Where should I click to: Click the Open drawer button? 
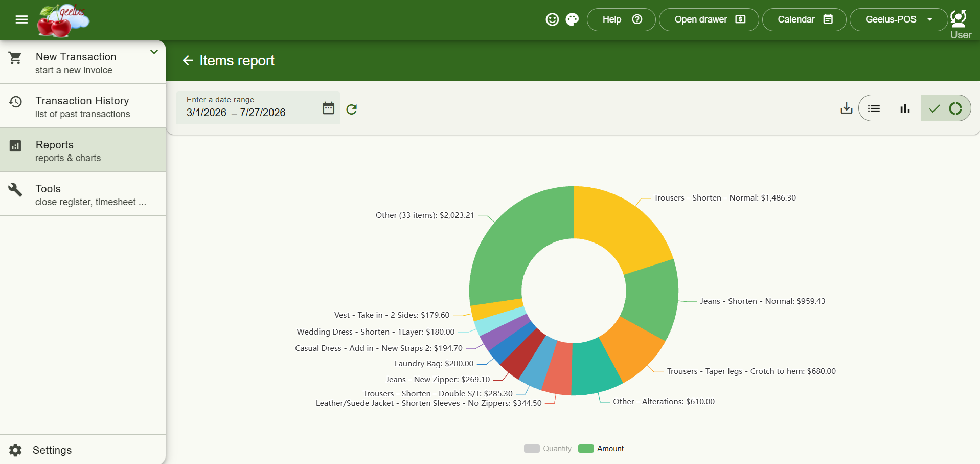click(x=709, y=19)
